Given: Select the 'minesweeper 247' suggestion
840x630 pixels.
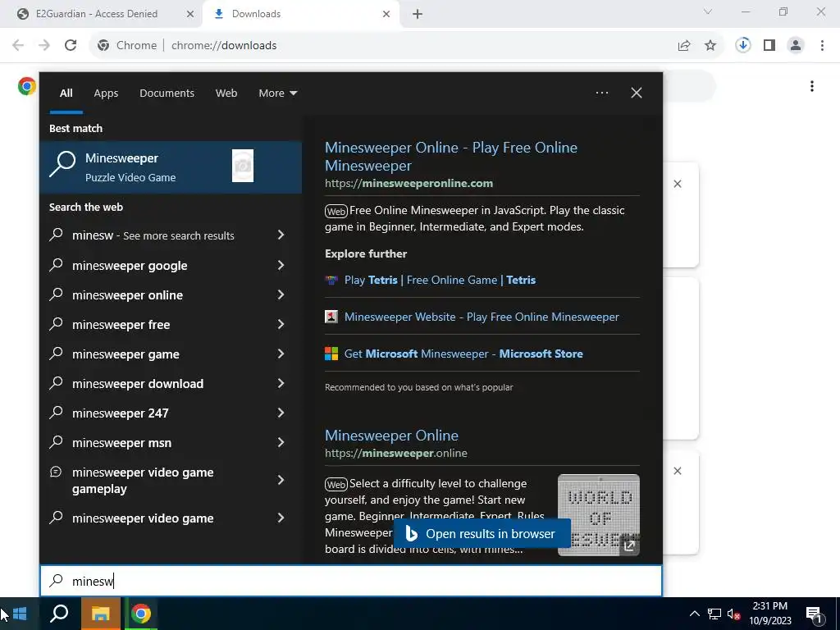Looking at the screenshot, I should click(x=171, y=413).
